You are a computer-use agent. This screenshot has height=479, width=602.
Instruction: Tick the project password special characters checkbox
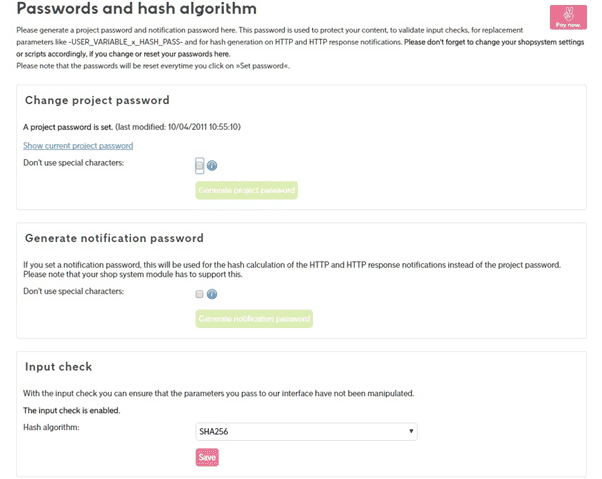pos(200,164)
